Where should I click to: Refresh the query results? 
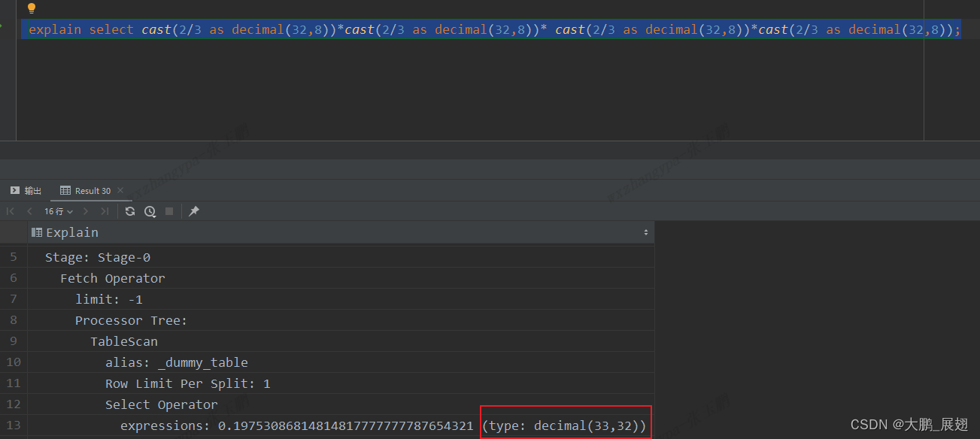[129, 211]
